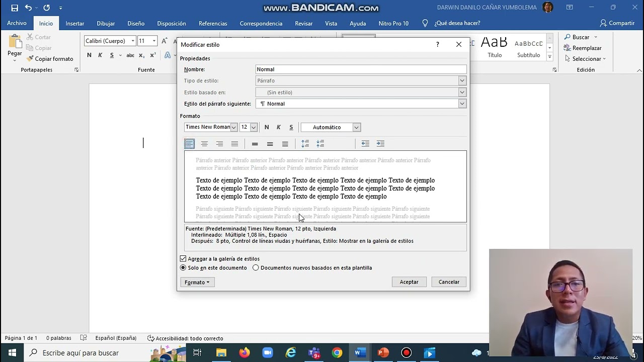Toggle ribbon strikethrough abc button

(x=130, y=55)
